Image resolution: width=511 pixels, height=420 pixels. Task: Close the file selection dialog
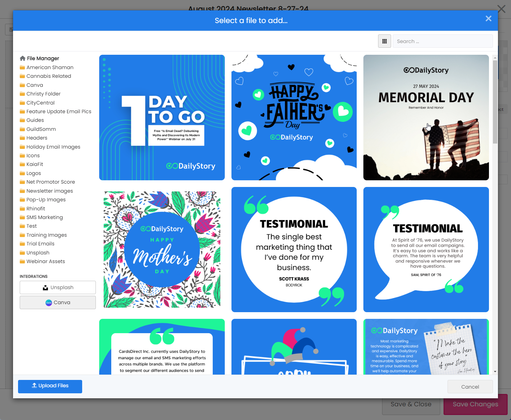point(488,19)
